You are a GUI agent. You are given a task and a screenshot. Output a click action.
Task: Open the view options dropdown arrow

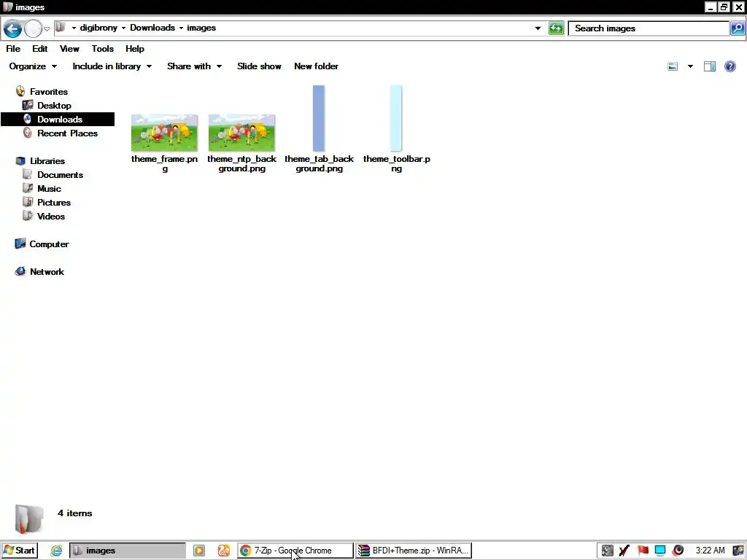point(690,66)
